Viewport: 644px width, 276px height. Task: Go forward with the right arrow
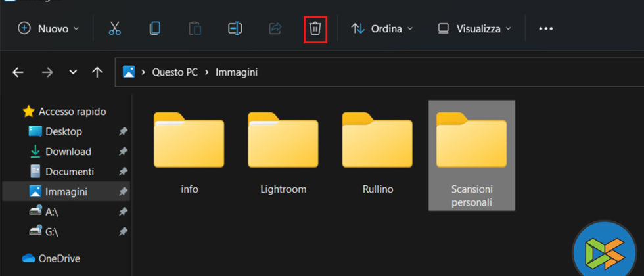tap(47, 73)
